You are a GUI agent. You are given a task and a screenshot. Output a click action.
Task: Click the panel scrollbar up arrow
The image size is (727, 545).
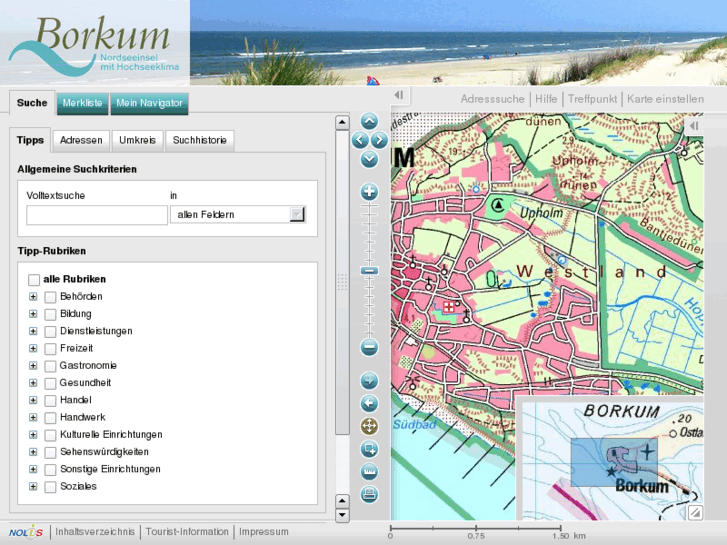342,122
